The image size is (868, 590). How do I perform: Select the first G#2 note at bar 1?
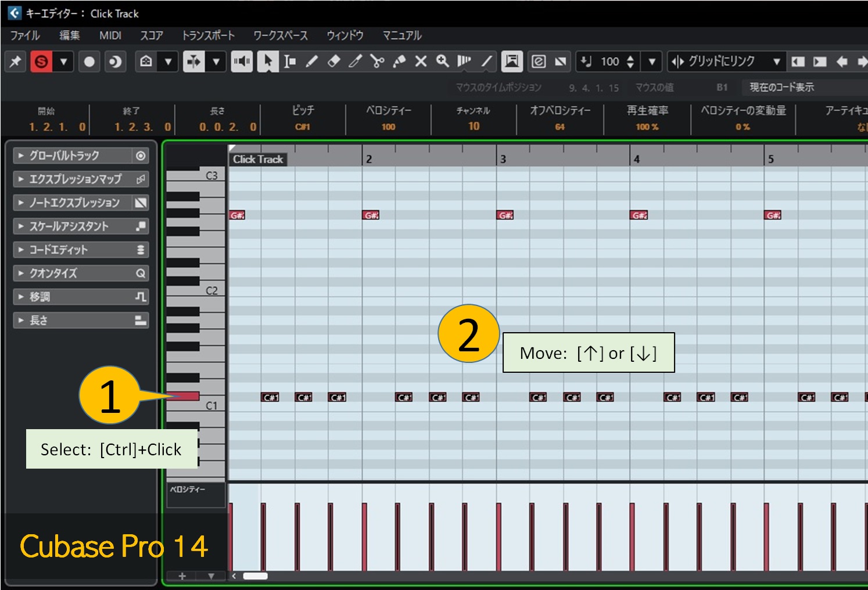pyautogui.click(x=237, y=215)
